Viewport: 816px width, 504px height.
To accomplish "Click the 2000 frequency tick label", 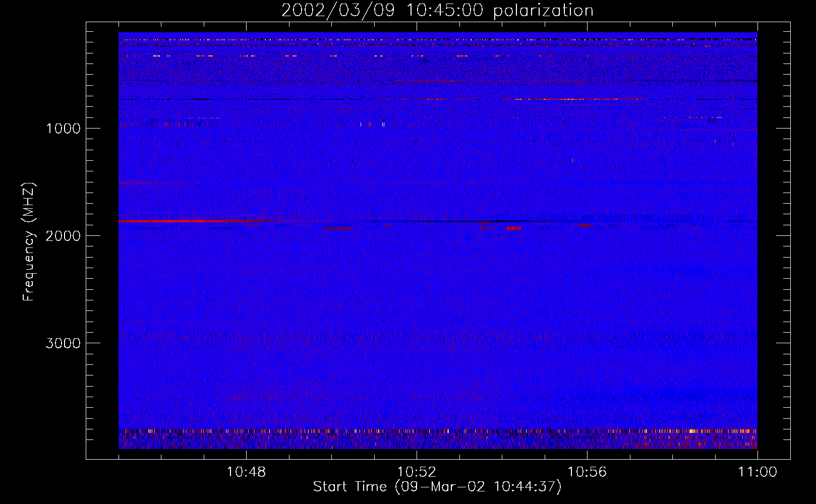I will pos(63,236).
